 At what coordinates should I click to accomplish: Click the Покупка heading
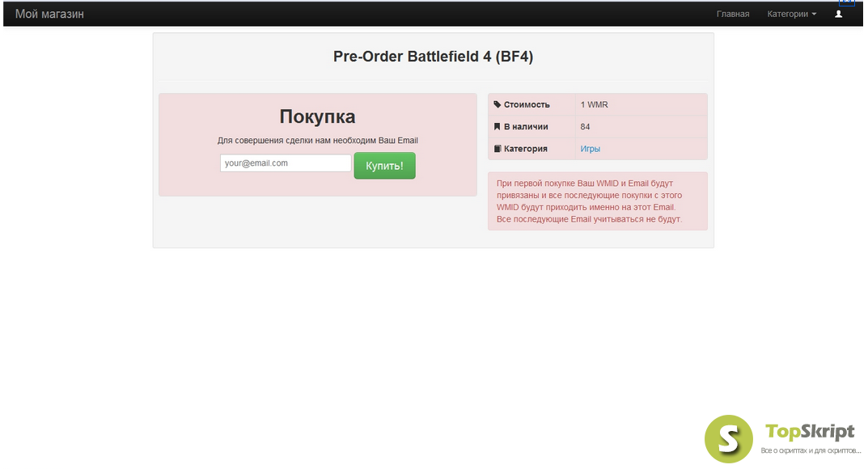tap(317, 116)
